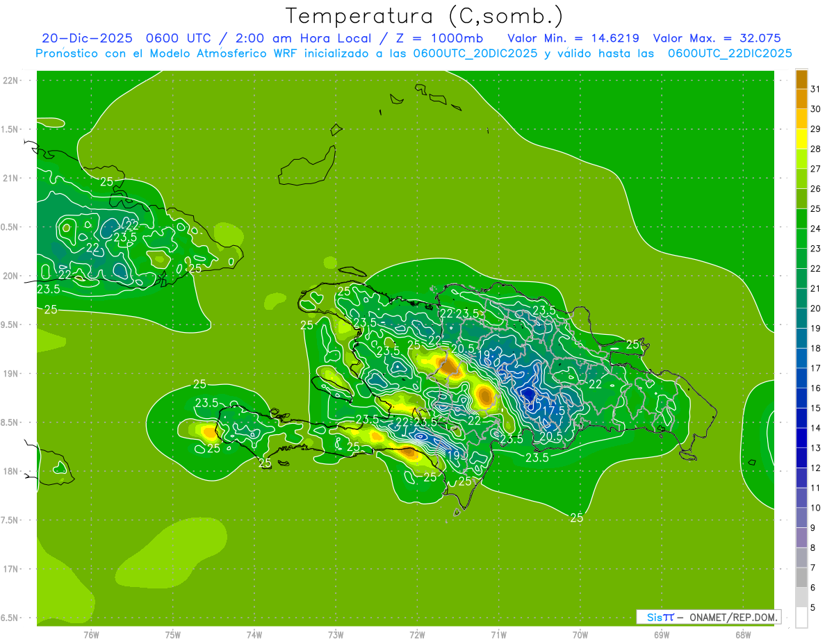834x644 pixels.
Task: Click the legend value '28'
Action: coord(816,149)
